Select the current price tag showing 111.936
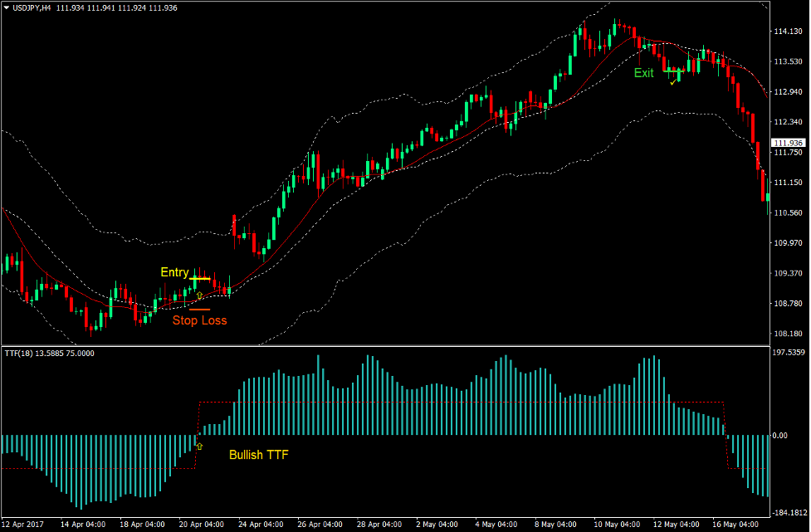This screenshot has width=811, height=532. [x=789, y=142]
